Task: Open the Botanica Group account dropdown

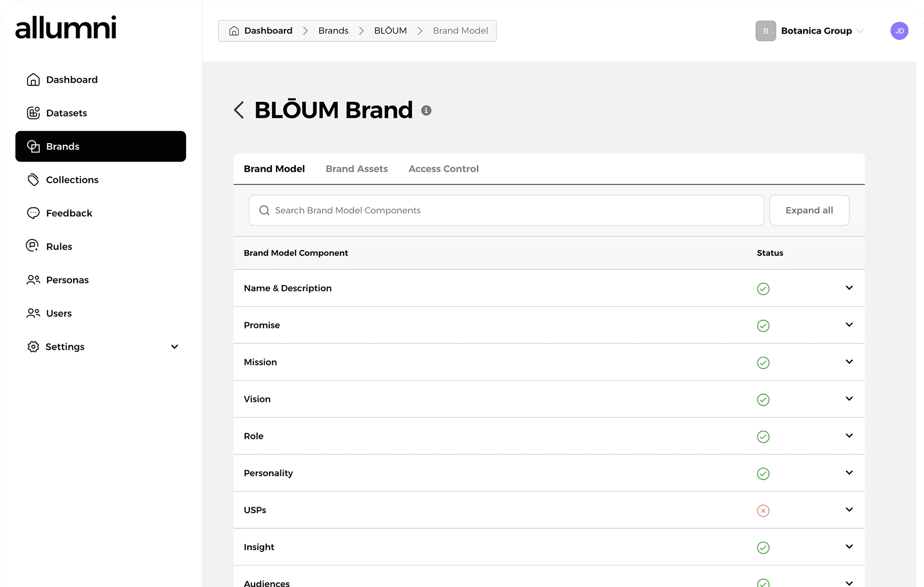Action: click(816, 30)
